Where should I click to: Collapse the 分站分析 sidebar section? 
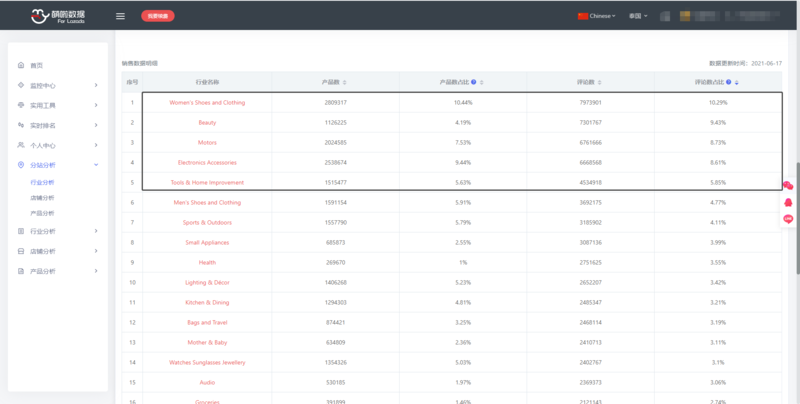click(58, 165)
